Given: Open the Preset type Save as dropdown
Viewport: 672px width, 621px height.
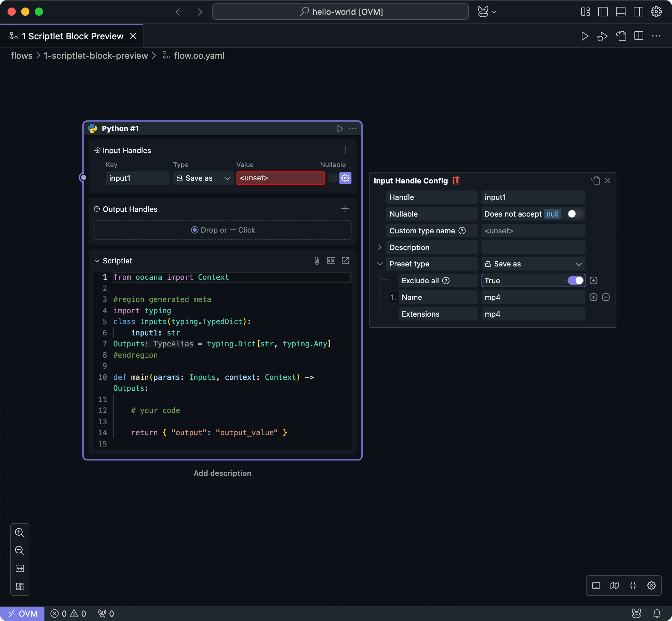Looking at the screenshot, I should (x=533, y=264).
